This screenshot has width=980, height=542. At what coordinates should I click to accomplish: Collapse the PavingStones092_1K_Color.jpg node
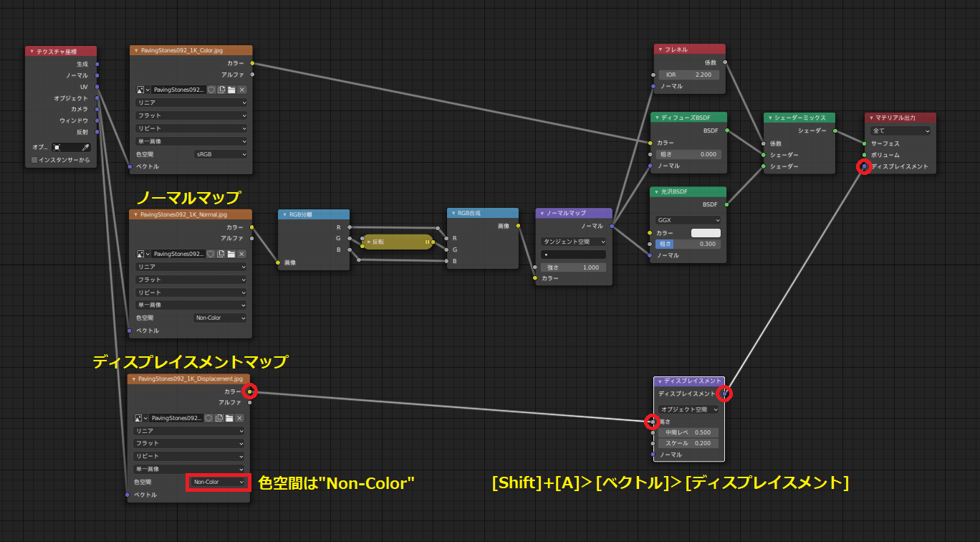pyautogui.click(x=135, y=51)
